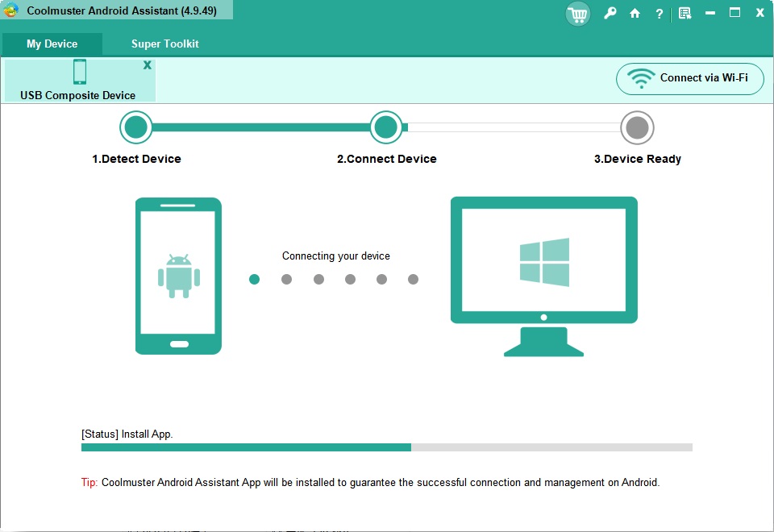
Task: Click the "2.Connect Device" label
Action: (386, 159)
